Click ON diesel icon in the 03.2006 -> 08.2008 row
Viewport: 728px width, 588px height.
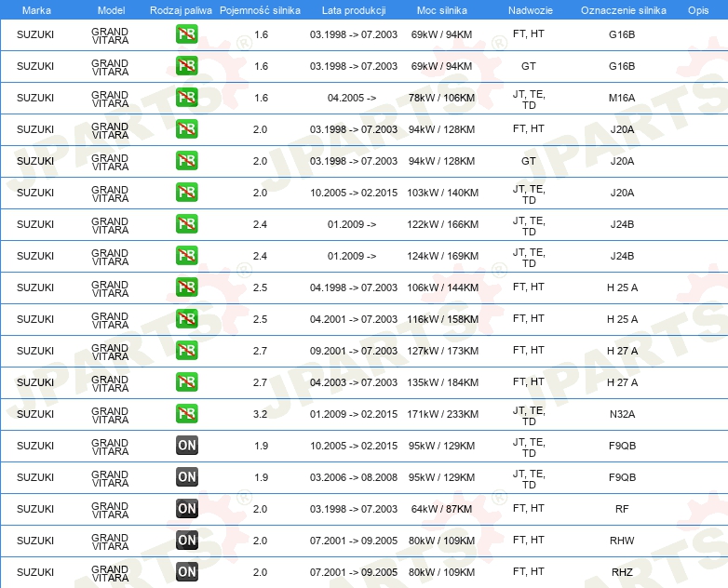point(186,476)
